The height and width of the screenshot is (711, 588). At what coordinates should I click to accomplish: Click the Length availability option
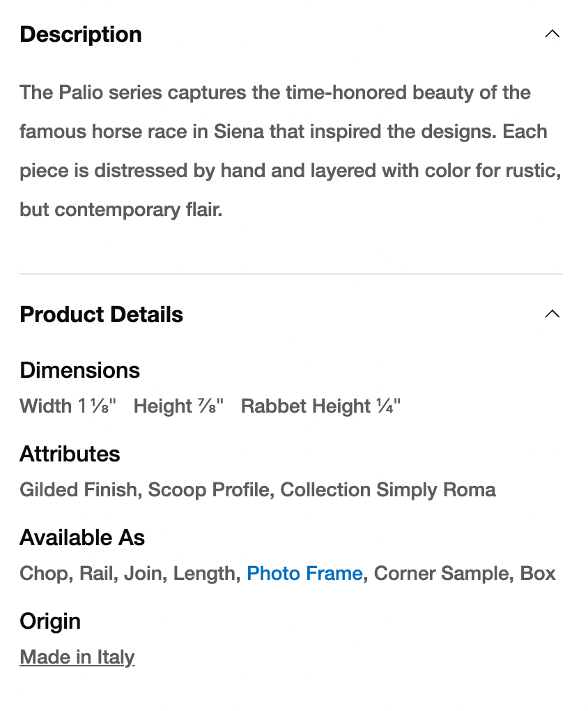tap(204, 574)
